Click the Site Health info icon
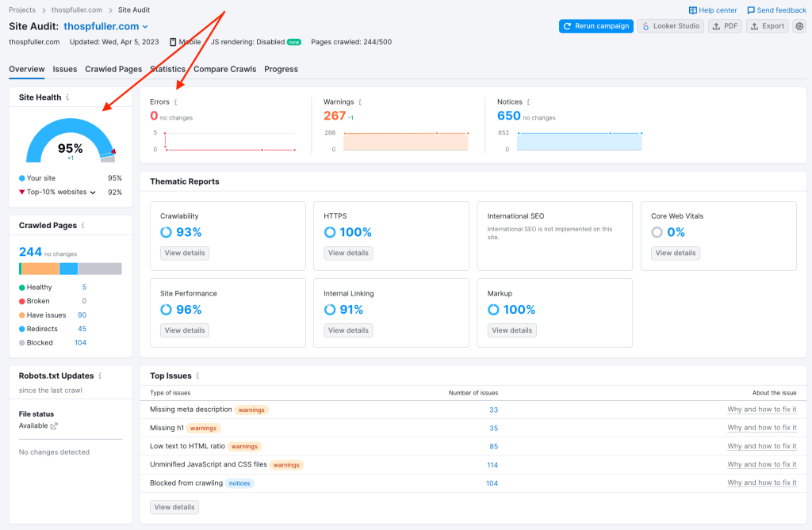 tap(67, 97)
